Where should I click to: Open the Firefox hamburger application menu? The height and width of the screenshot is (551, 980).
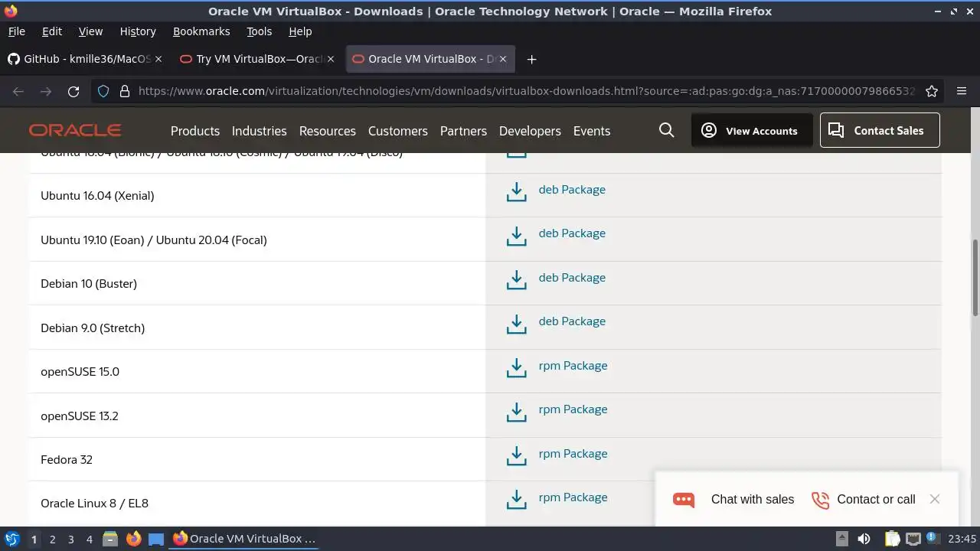pyautogui.click(x=962, y=91)
